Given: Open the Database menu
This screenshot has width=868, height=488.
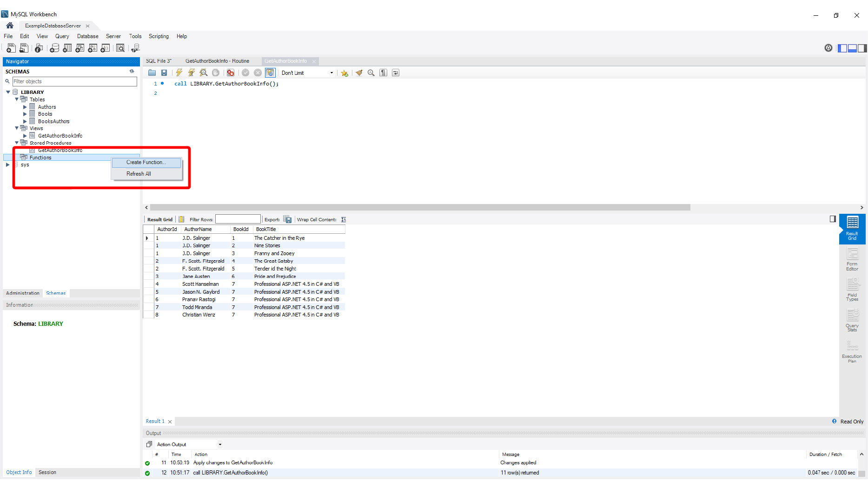Looking at the screenshot, I should coord(87,36).
